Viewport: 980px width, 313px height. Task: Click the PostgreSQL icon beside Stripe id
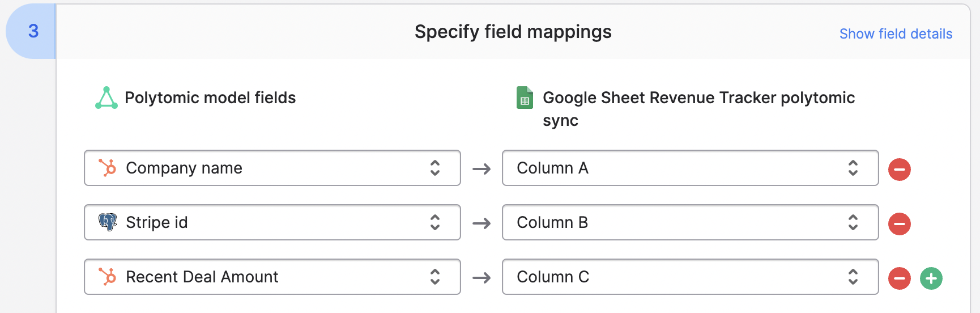click(x=107, y=222)
